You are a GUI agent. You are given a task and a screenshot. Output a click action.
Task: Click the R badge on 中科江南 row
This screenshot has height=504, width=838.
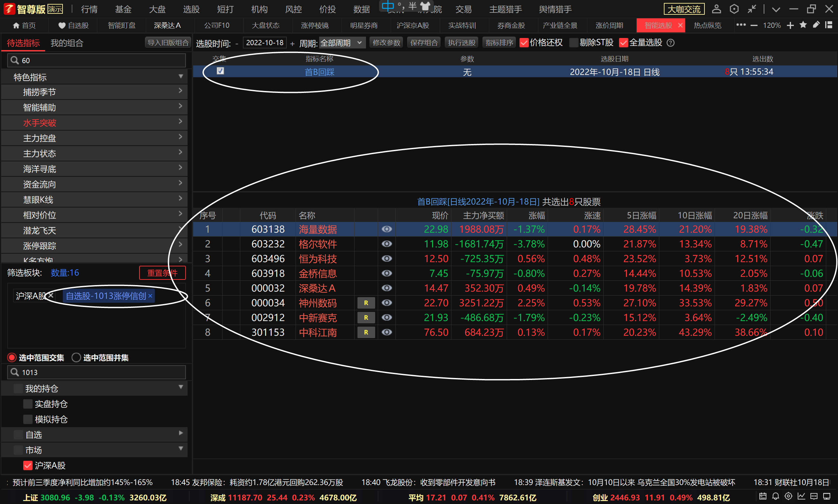click(366, 332)
